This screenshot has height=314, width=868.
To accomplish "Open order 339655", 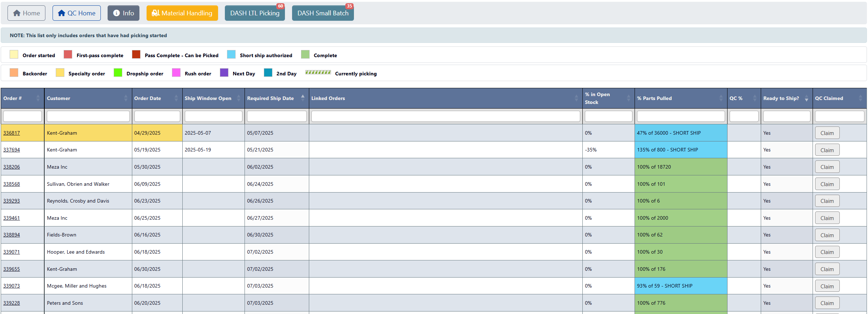I will point(11,269).
